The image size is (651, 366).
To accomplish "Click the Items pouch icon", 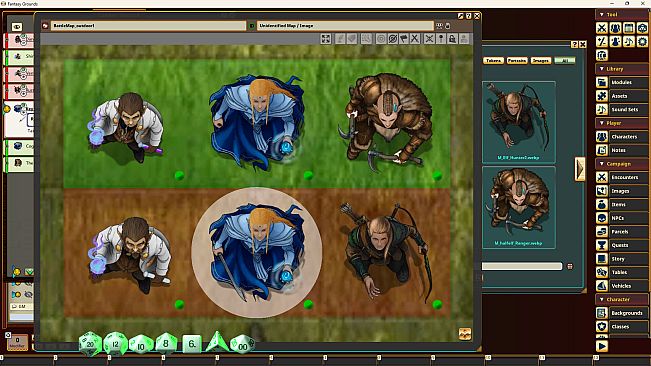I will (x=602, y=205).
